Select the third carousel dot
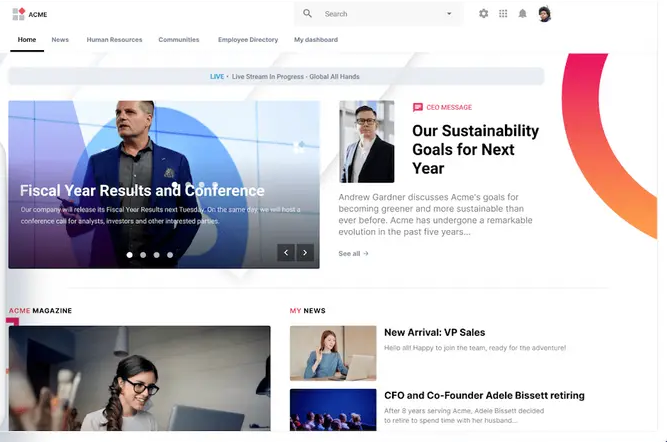 157,255
